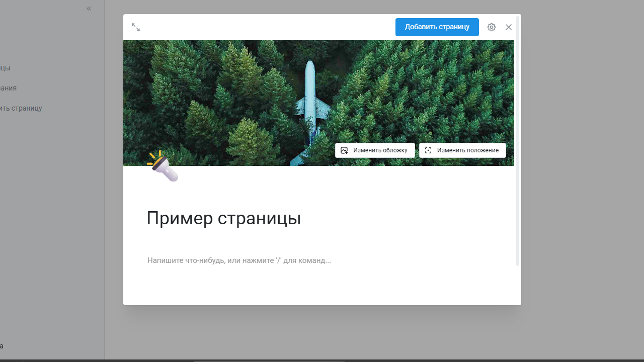Click the dialog's vertical scrollbar
The height and width of the screenshot is (362, 644).
[x=518, y=141]
